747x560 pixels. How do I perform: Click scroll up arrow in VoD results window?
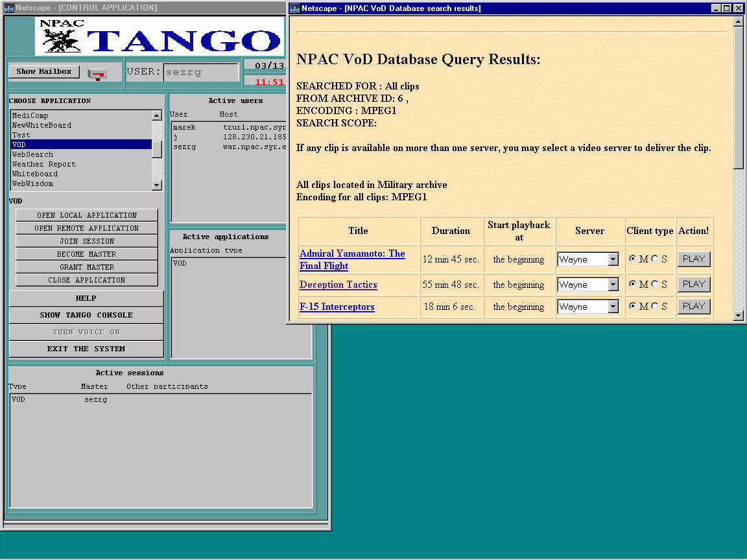click(x=739, y=21)
